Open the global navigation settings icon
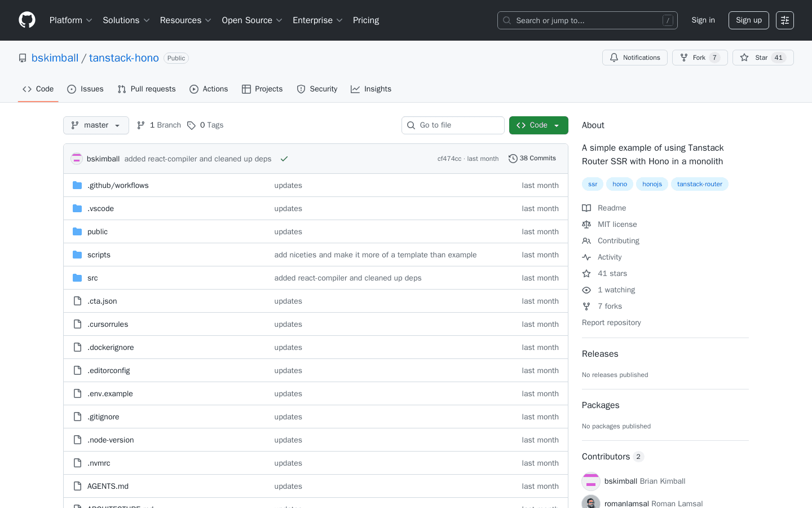The width and height of the screenshot is (812, 508). tap(785, 20)
